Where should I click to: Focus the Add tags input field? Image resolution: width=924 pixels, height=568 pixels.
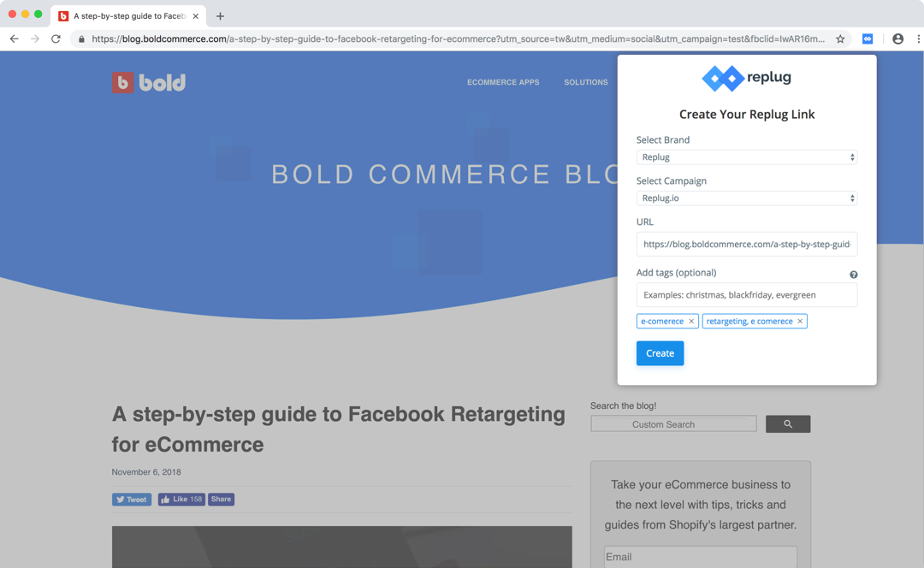point(747,294)
